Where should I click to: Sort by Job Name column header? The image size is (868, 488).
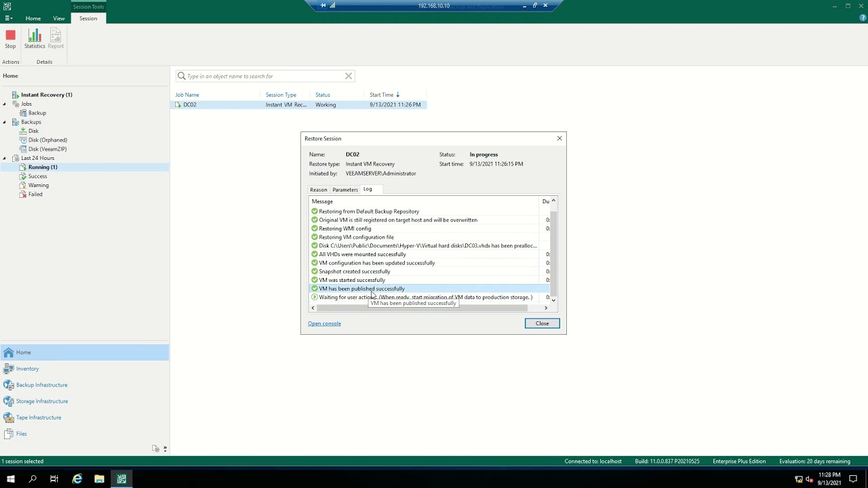pos(187,95)
